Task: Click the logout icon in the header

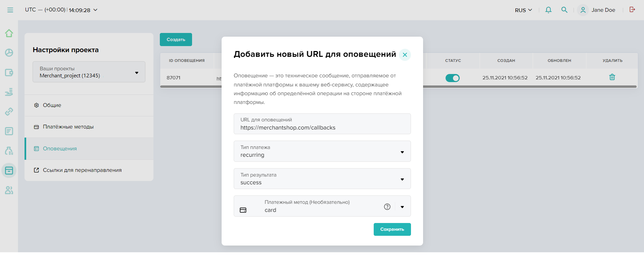Action: pyautogui.click(x=632, y=10)
